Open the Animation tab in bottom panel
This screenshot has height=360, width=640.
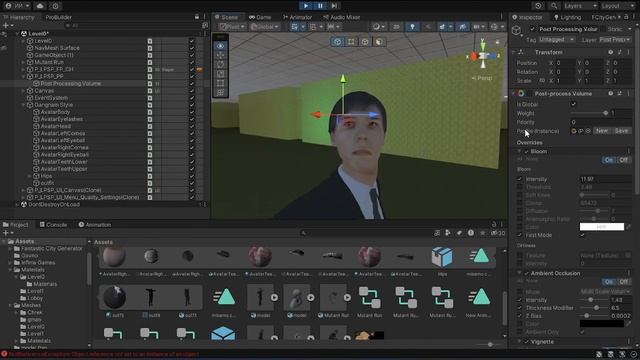click(x=95, y=224)
